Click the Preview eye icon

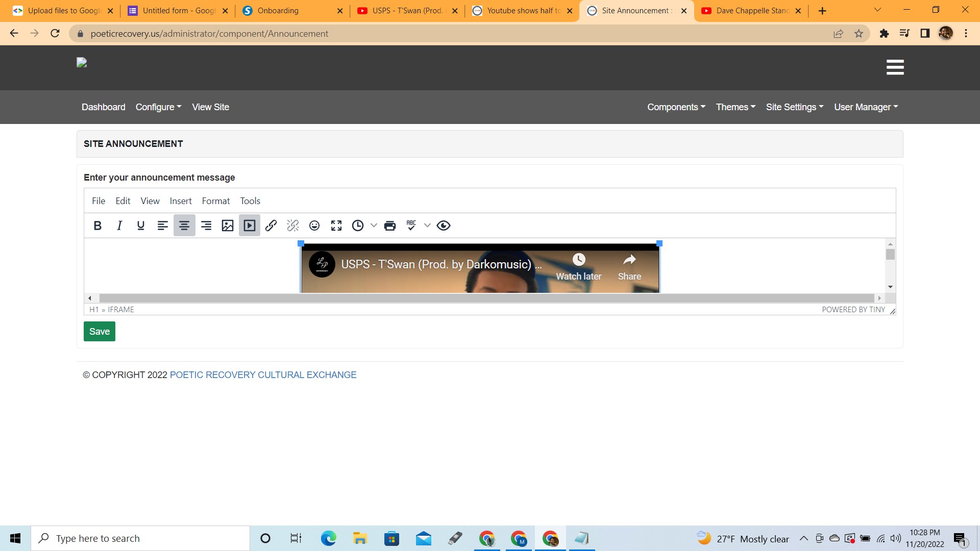(x=444, y=226)
